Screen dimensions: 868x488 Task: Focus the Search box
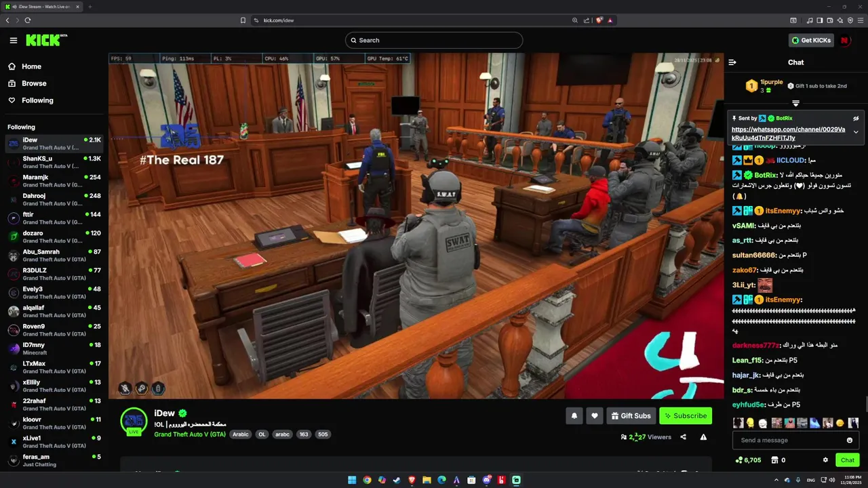434,40
